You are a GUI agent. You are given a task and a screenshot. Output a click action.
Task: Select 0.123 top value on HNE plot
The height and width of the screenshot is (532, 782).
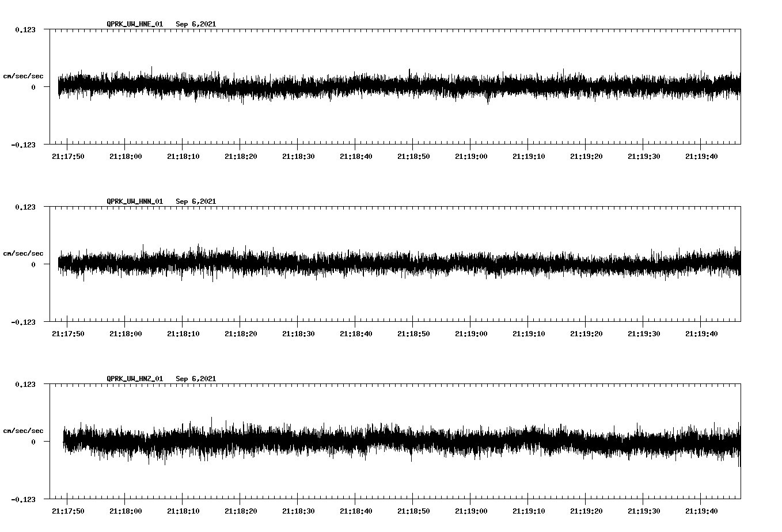(25, 30)
